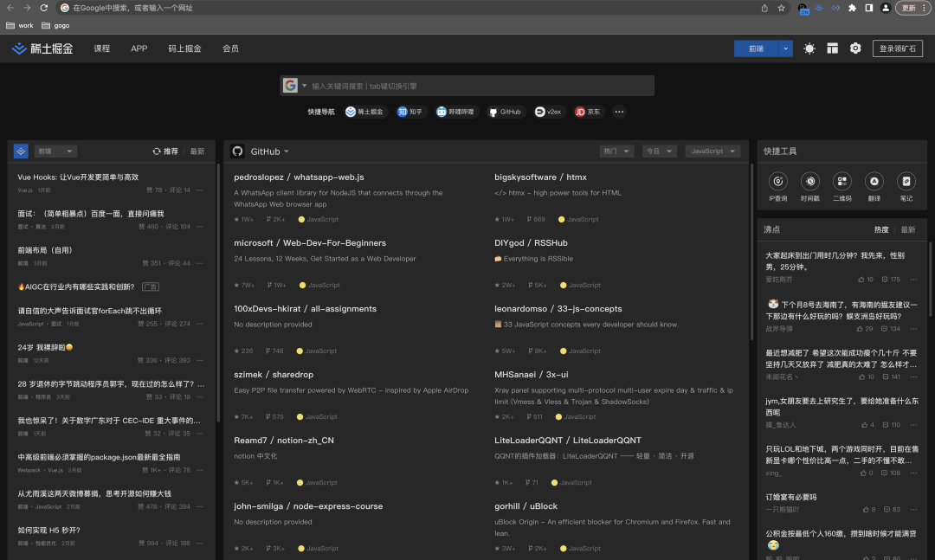Expand the 热门 filter dropdown

616,151
